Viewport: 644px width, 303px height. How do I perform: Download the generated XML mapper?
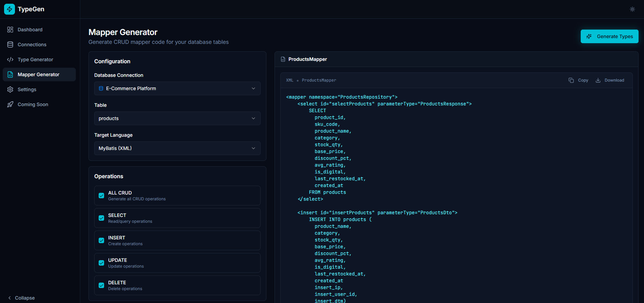(x=610, y=80)
